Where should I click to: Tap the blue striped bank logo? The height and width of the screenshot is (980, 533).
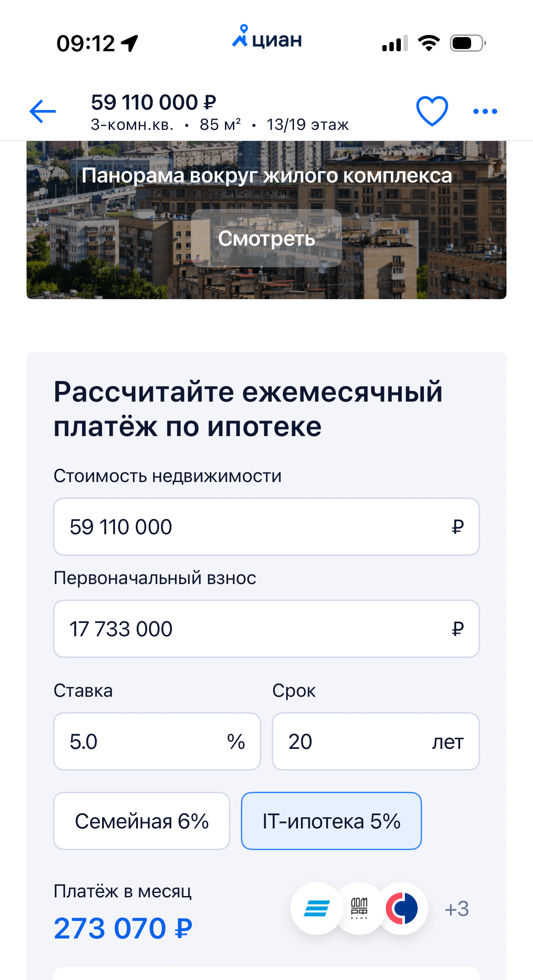pyautogui.click(x=316, y=908)
